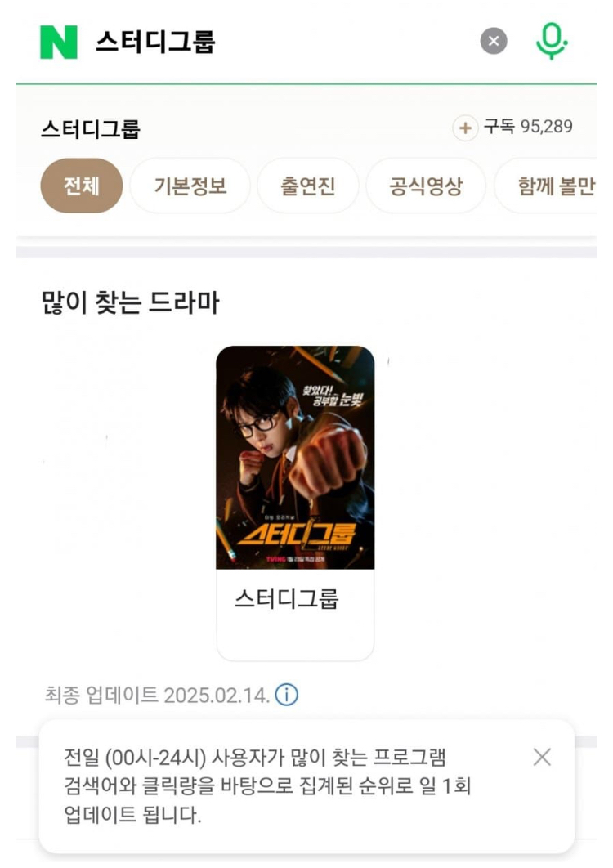Clear search text with the gray X
The height and width of the screenshot is (868, 613).
pos(494,41)
